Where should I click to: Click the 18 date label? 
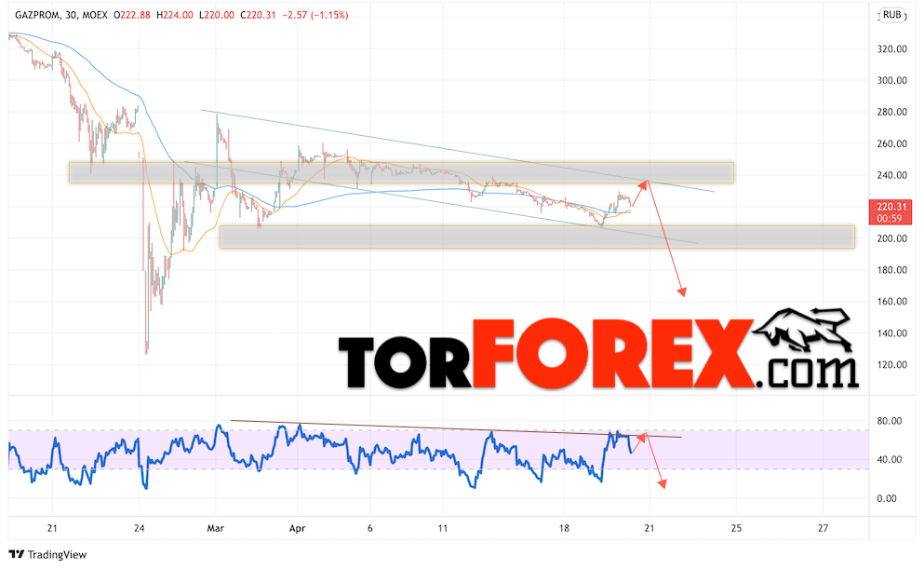coord(564,528)
